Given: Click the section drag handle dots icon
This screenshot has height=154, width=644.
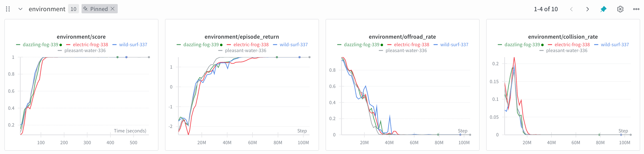Looking at the screenshot, I should [8, 9].
